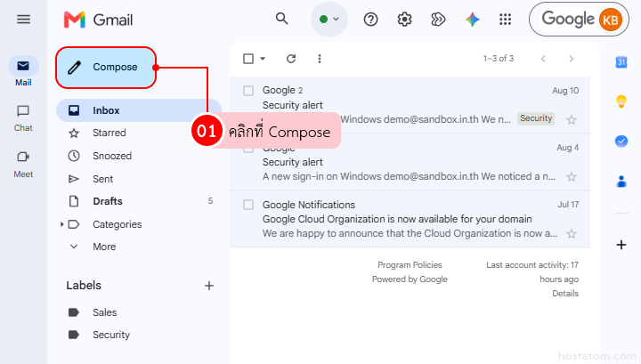This screenshot has height=364, width=641.
Task: Star the Google Notifications email
Action: click(x=572, y=234)
